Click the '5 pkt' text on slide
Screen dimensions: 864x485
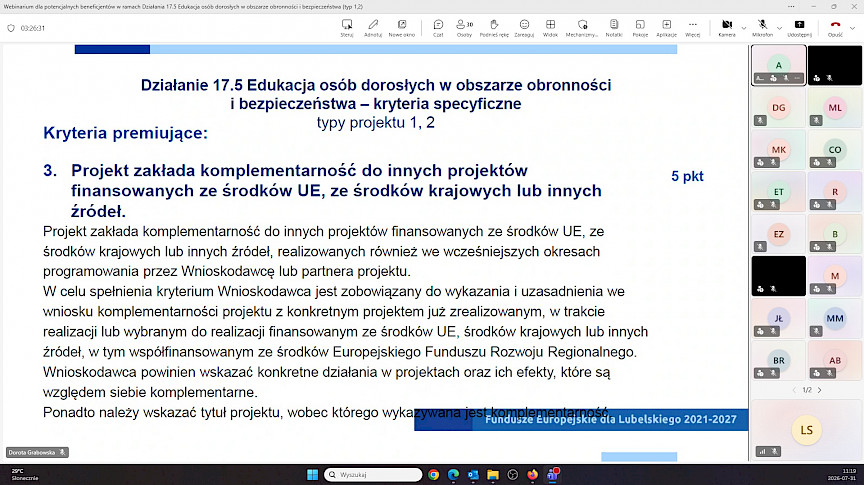pyautogui.click(x=687, y=176)
